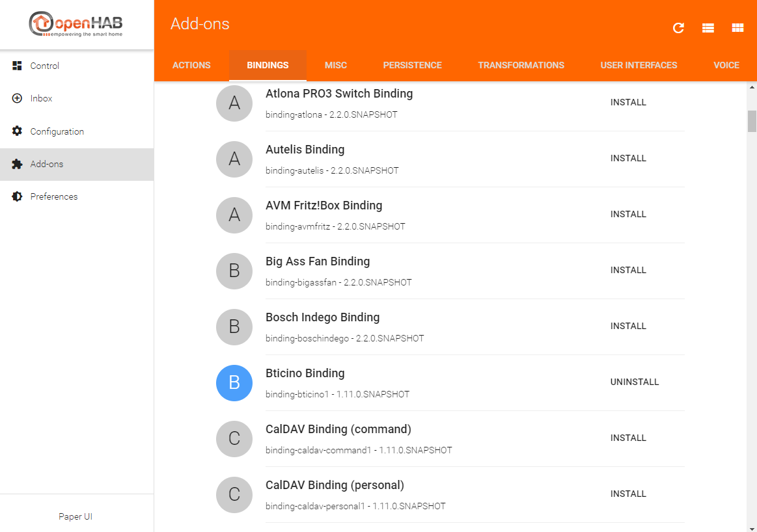
Task: Click the vertical scrollbar thumb
Action: (x=752, y=121)
